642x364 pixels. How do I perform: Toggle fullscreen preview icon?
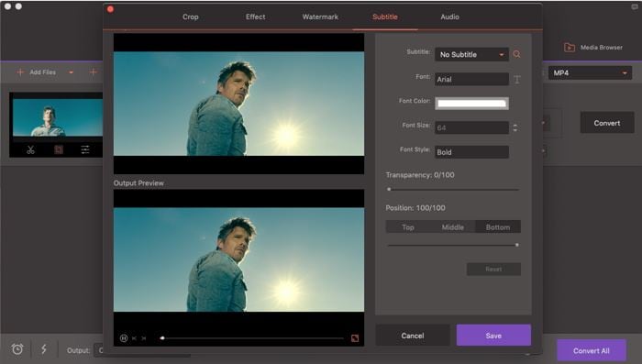tap(355, 338)
